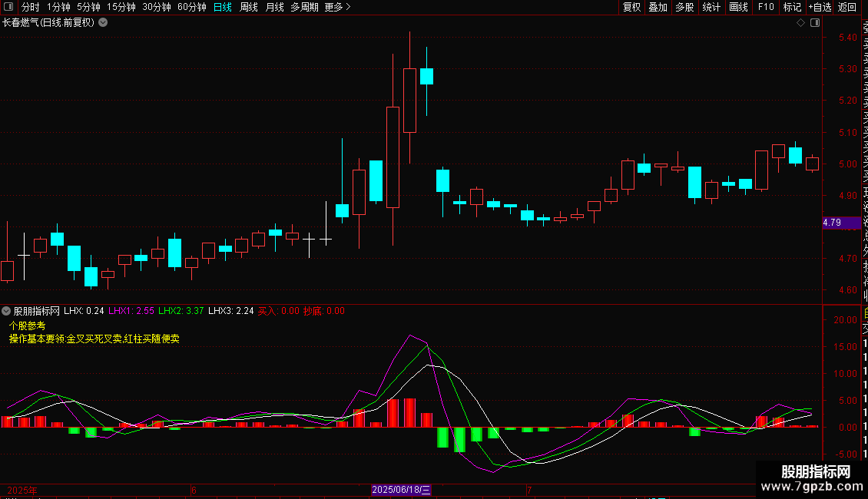
Task: Click the 股朋指标网 indicator name
Action: coord(37,311)
